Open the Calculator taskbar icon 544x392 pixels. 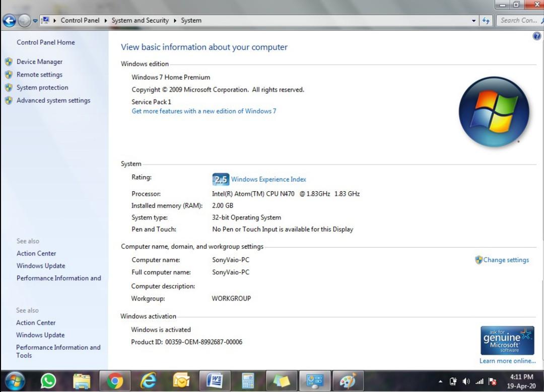248,380
